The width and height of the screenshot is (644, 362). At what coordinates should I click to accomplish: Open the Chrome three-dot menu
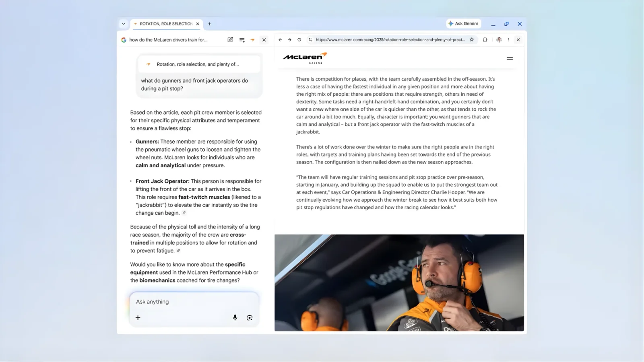click(509, 40)
